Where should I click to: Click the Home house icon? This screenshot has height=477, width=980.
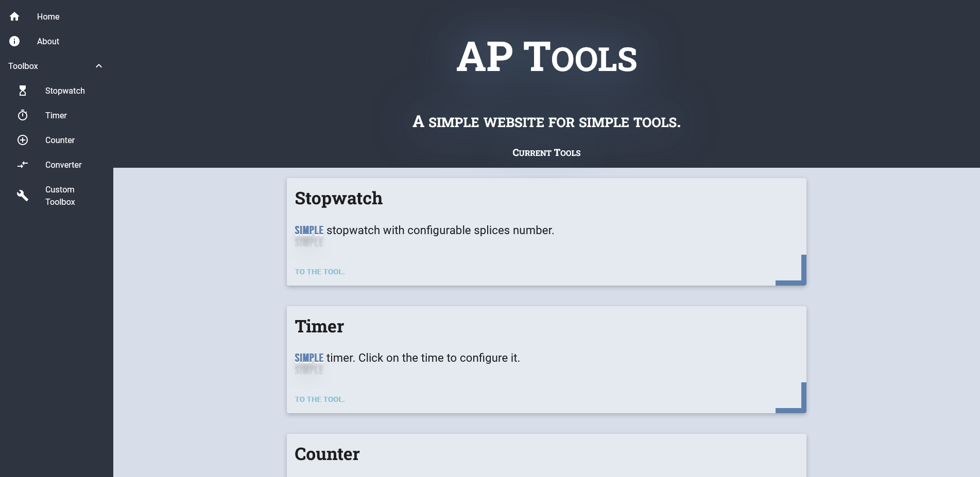coord(14,16)
